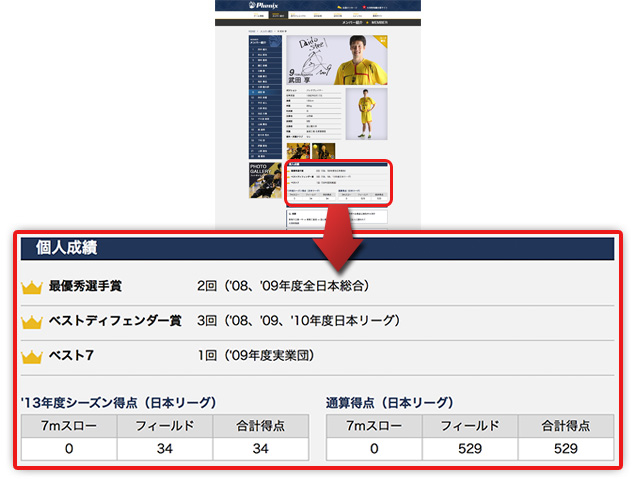Click the HOME breadcrumb link
Screen dimensions: 640x479
pos(252,31)
